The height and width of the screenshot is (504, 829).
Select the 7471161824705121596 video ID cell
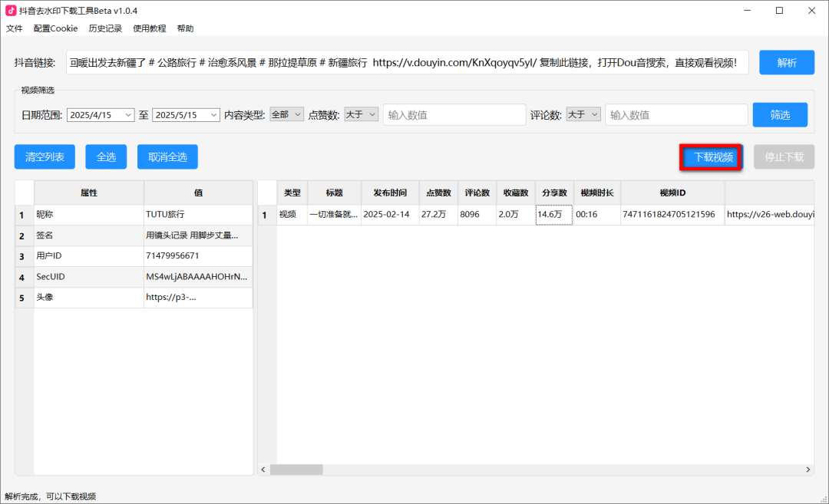pos(672,215)
